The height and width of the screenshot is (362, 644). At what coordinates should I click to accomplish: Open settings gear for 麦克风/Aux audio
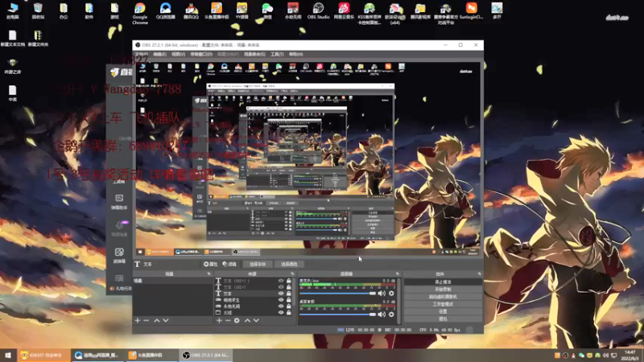(391, 294)
